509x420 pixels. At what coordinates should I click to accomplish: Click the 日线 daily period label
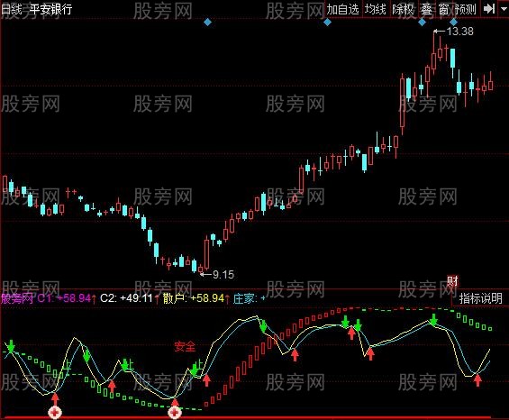pyautogui.click(x=11, y=9)
